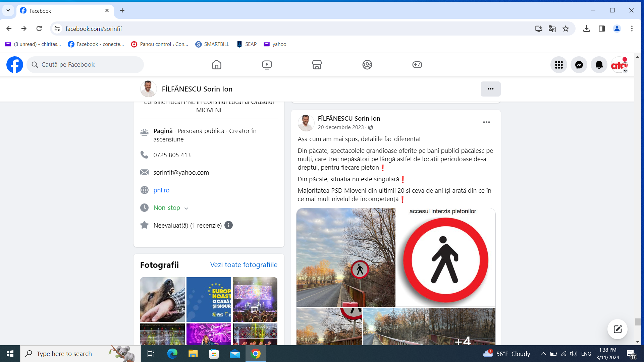The width and height of the screenshot is (644, 362).
Task: Click the new message compose icon
Action: (617, 329)
